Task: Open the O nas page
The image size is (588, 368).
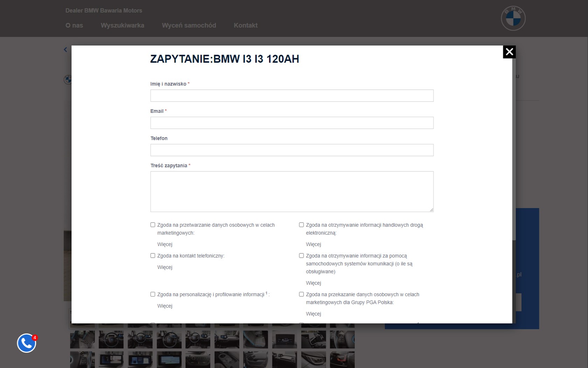Action: tap(74, 26)
